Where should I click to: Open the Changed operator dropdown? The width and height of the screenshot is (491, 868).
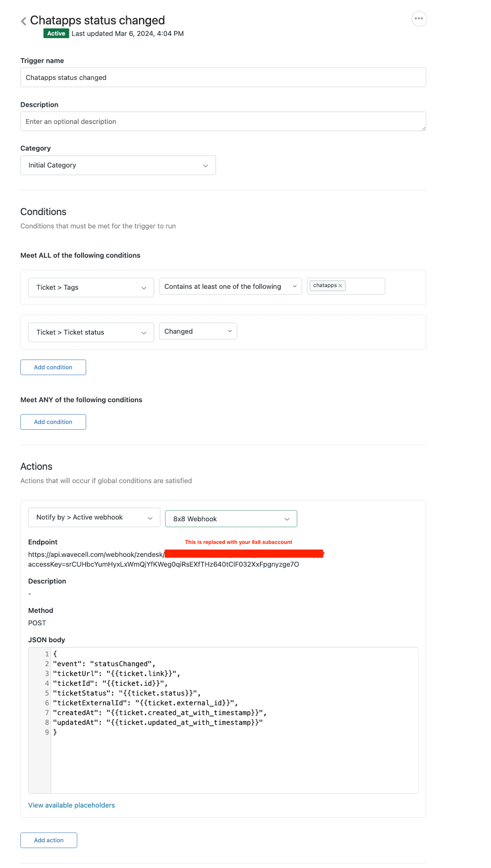click(198, 332)
